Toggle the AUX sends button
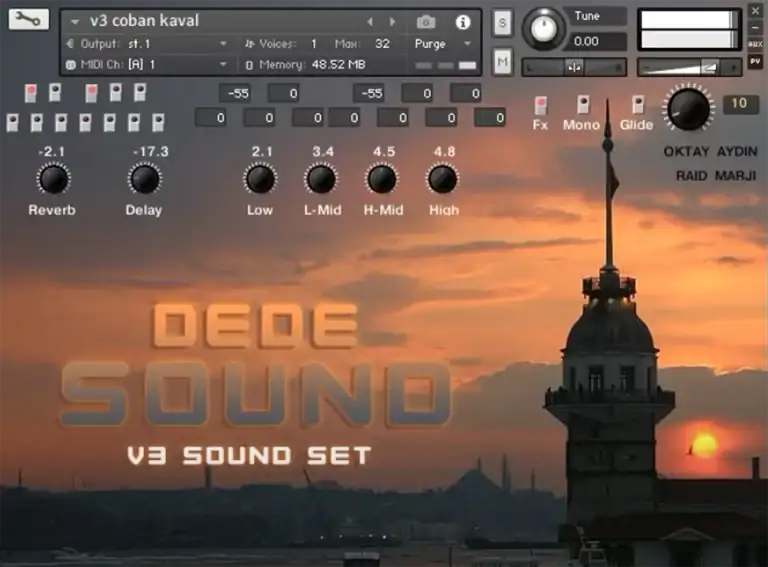 tap(755, 44)
